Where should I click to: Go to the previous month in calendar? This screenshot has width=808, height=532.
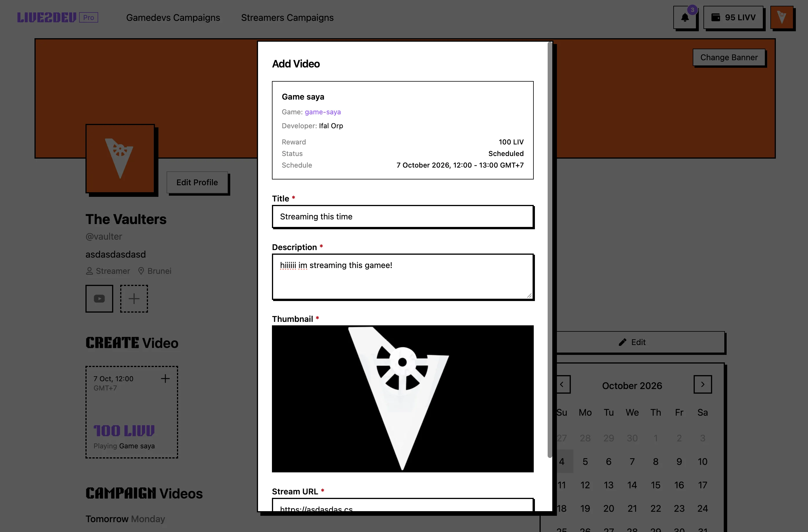(562, 384)
